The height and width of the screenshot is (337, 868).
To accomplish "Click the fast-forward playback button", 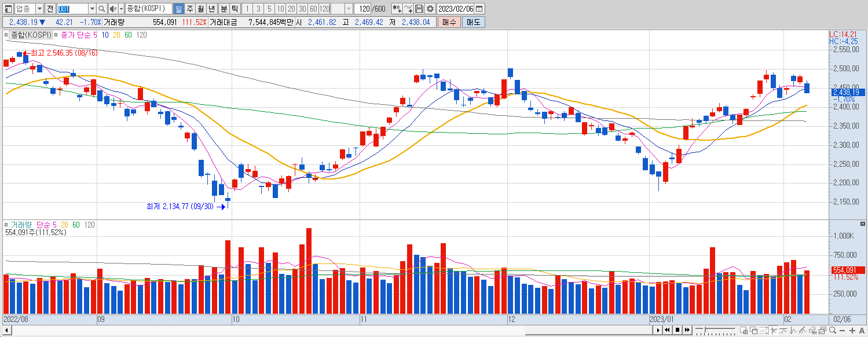I will coord(687,330).
